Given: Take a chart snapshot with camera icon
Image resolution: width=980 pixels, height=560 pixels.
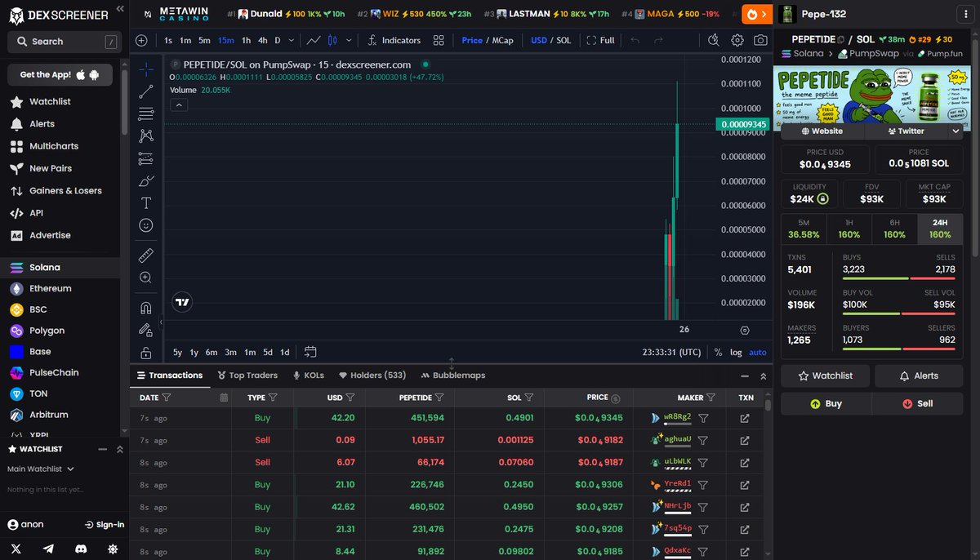Looking at the screenshot, I should (760, 40).
